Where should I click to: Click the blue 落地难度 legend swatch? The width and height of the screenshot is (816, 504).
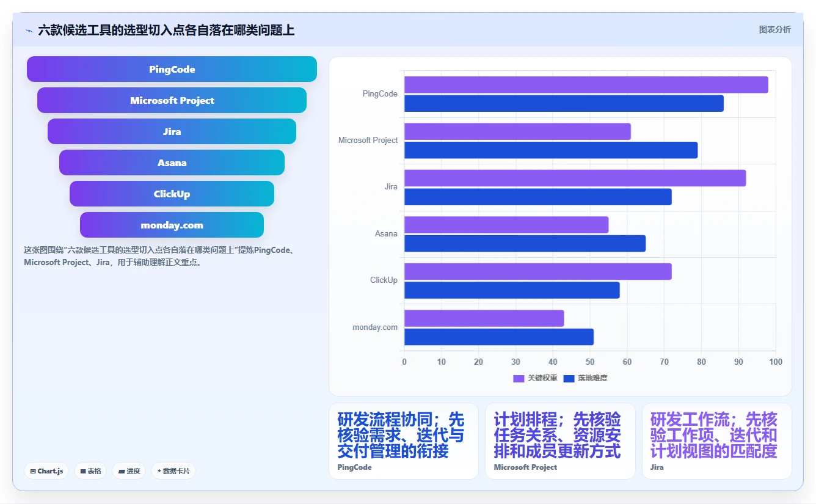point(569,378)
